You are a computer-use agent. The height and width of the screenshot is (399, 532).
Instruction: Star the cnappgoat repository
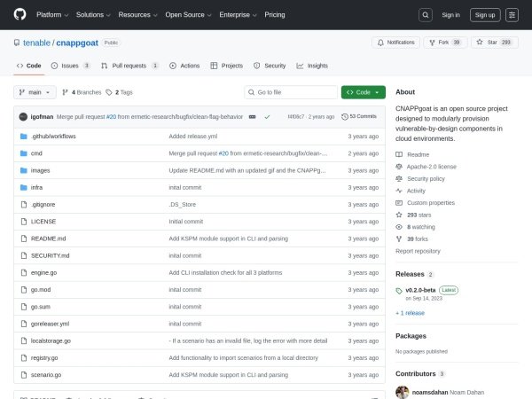(495, 43)
